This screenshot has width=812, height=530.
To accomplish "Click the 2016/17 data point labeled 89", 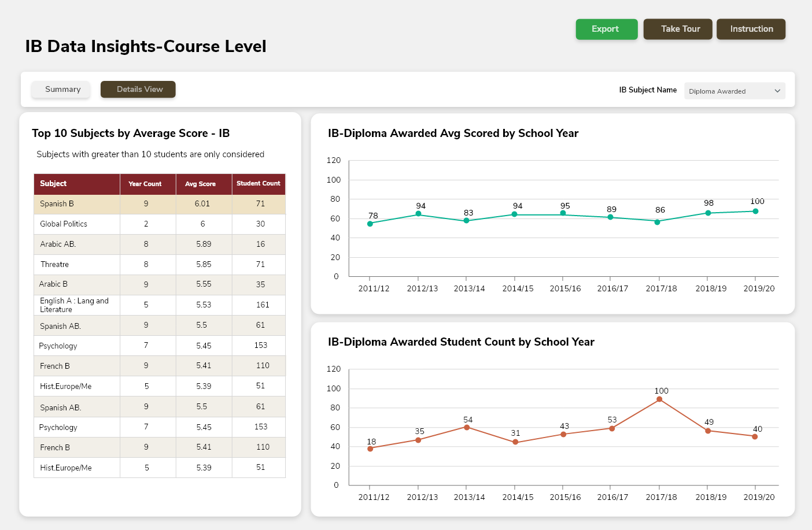I will 610,217.
